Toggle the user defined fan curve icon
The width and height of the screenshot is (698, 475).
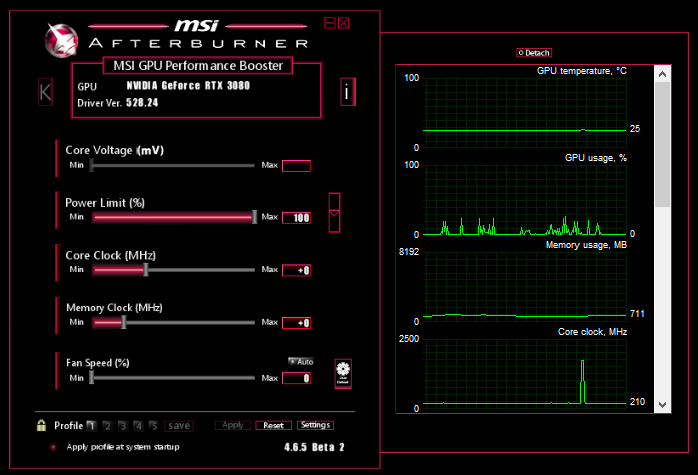tap(343, 374)
